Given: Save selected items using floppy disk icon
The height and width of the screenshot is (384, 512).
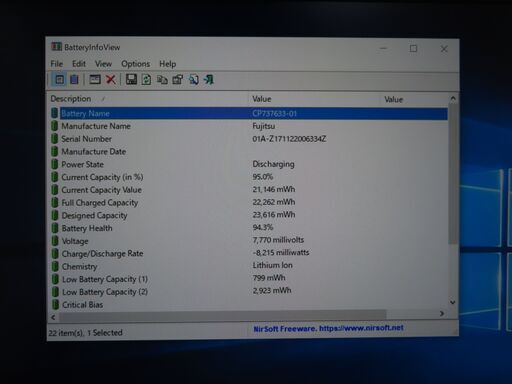Looking at the screenshot, I should [131, 79].
